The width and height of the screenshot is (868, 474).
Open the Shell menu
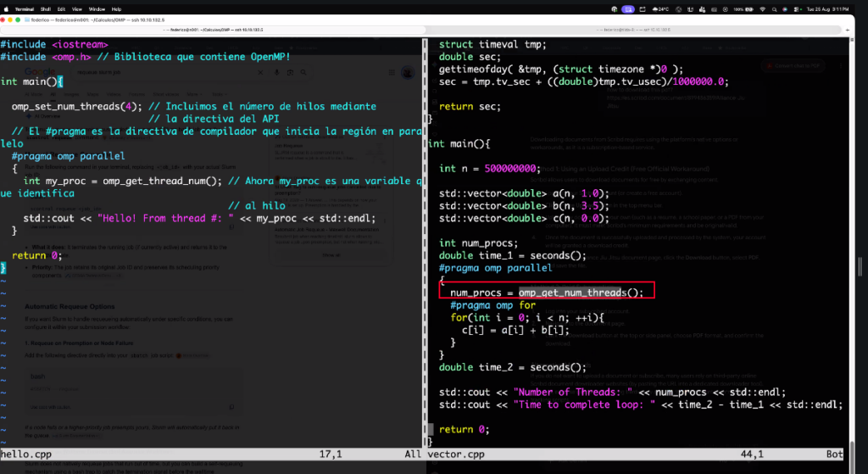[46, 8]
